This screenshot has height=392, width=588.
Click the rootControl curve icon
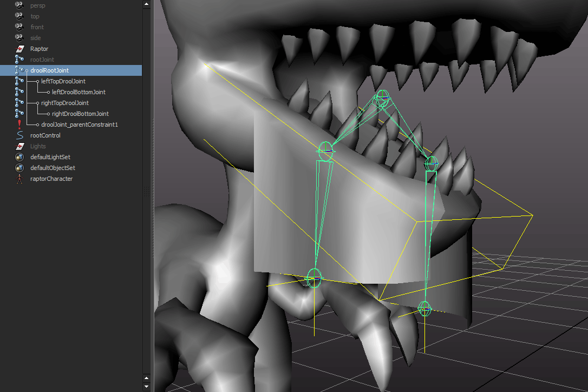(x=19, y=135)
